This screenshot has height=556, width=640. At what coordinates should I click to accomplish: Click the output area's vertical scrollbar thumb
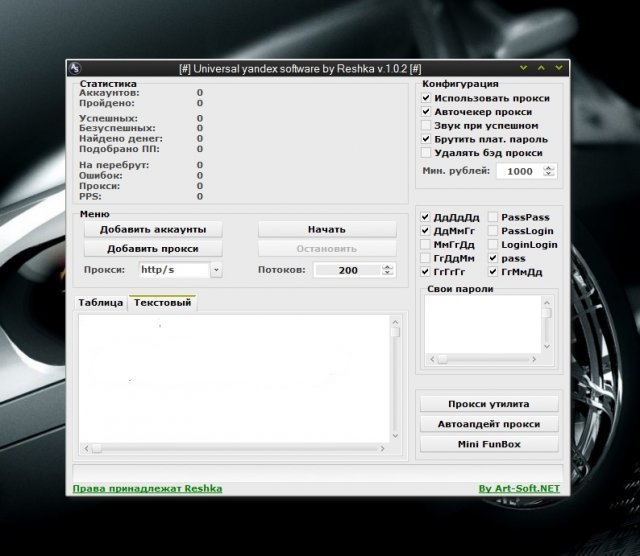tap(395, 332)
